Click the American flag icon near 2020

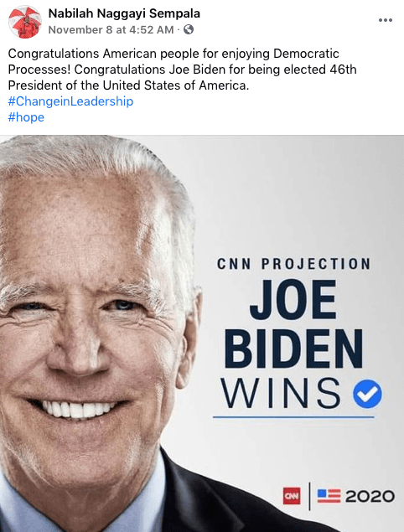(329, 496)
